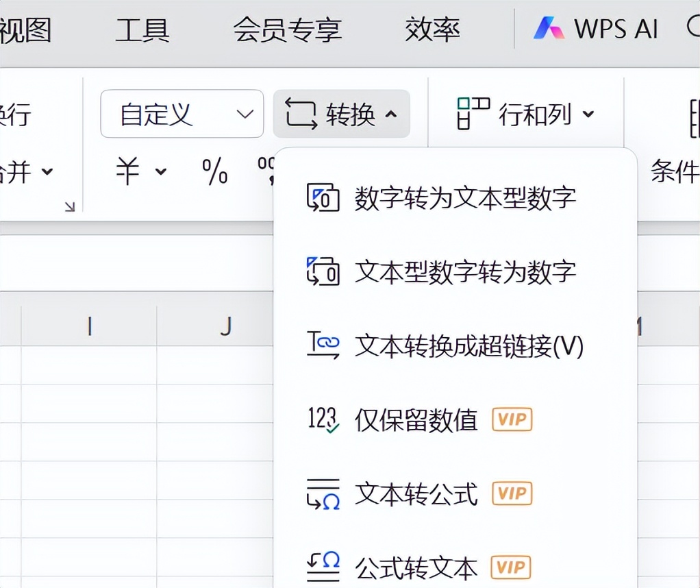The height and width of the screenshot is (588, 700).
Task: Open the 工具 ribbon tab
Action: coord(142,29)
